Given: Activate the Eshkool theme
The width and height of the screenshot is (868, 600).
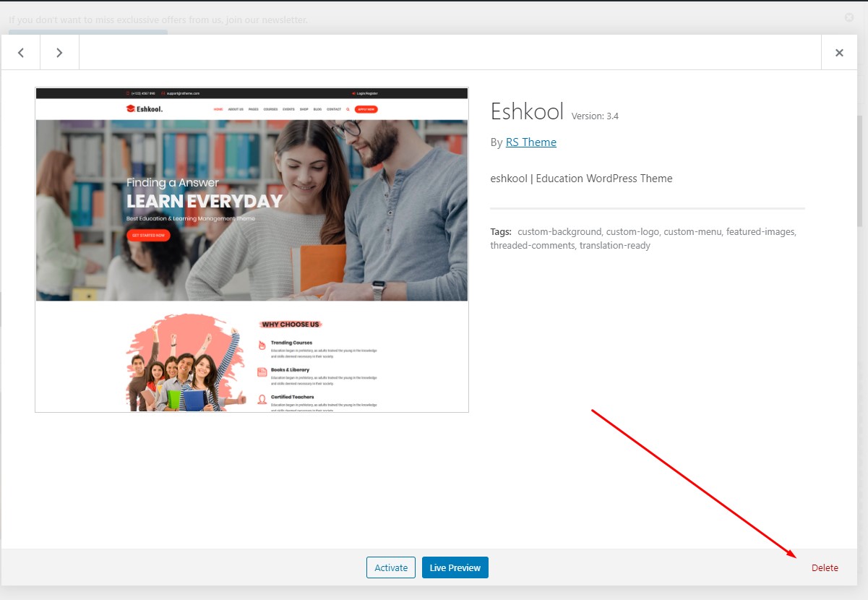Looking at the screenshot, I should 391,567.
